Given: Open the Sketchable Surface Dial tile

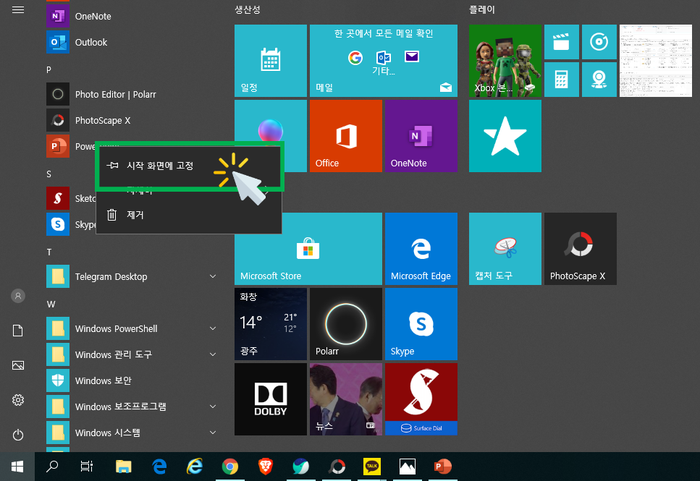Looking at the screenshot, I should 421,399.
